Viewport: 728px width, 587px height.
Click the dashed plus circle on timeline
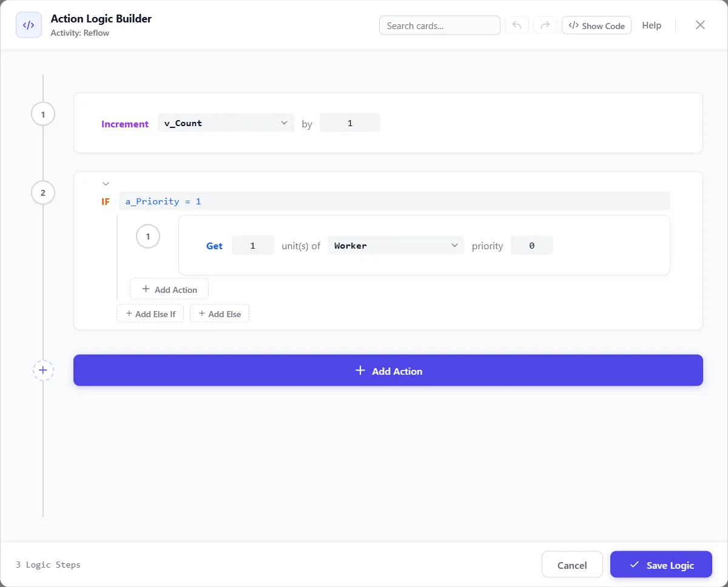[43, 370]
